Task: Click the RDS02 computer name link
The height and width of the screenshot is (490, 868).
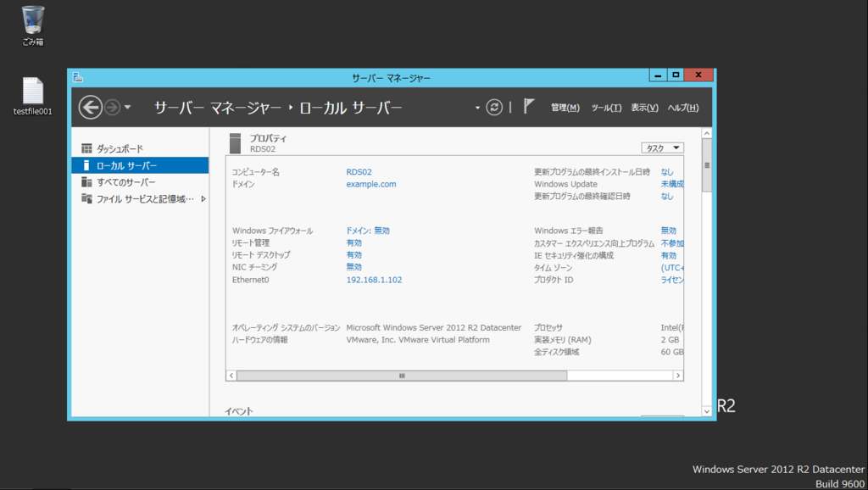Action: point(359,171)
